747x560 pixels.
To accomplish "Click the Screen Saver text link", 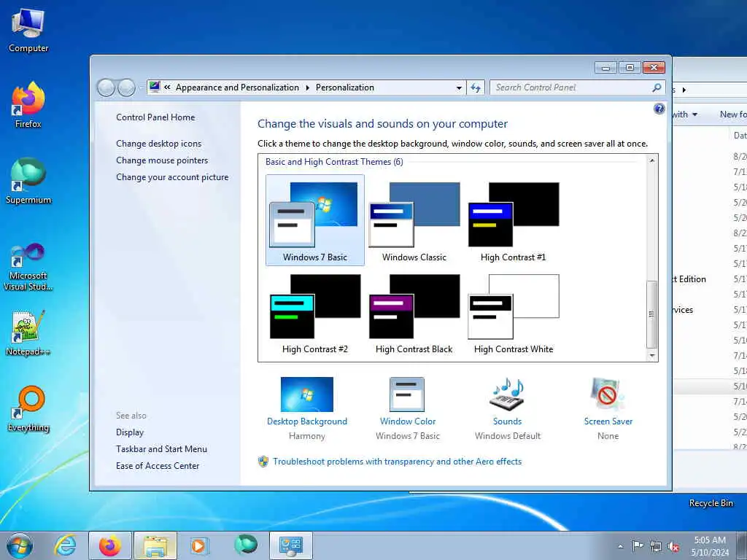I will [608, 421].
